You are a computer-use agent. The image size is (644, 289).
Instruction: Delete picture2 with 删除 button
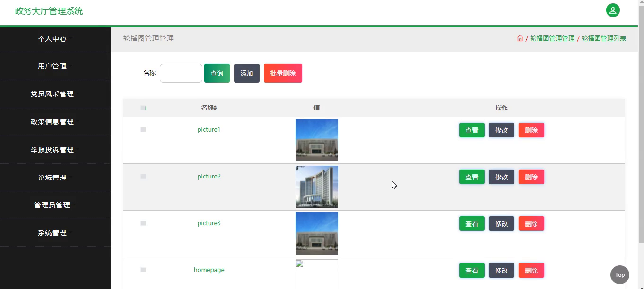(531, 177)
